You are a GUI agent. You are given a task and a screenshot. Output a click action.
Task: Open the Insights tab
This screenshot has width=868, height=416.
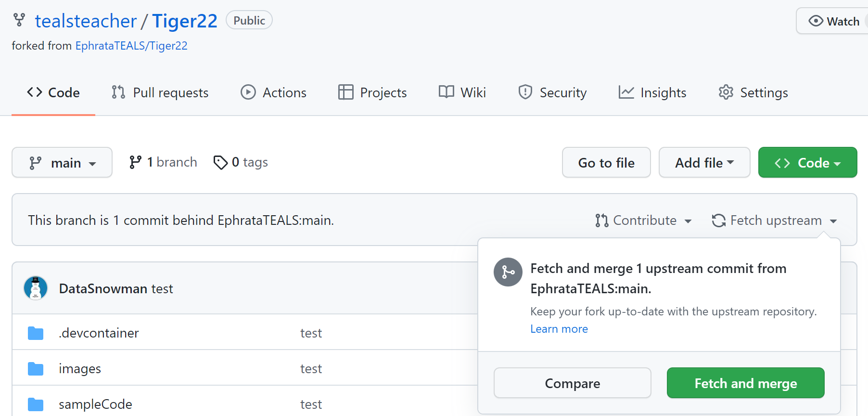point(652,92)
